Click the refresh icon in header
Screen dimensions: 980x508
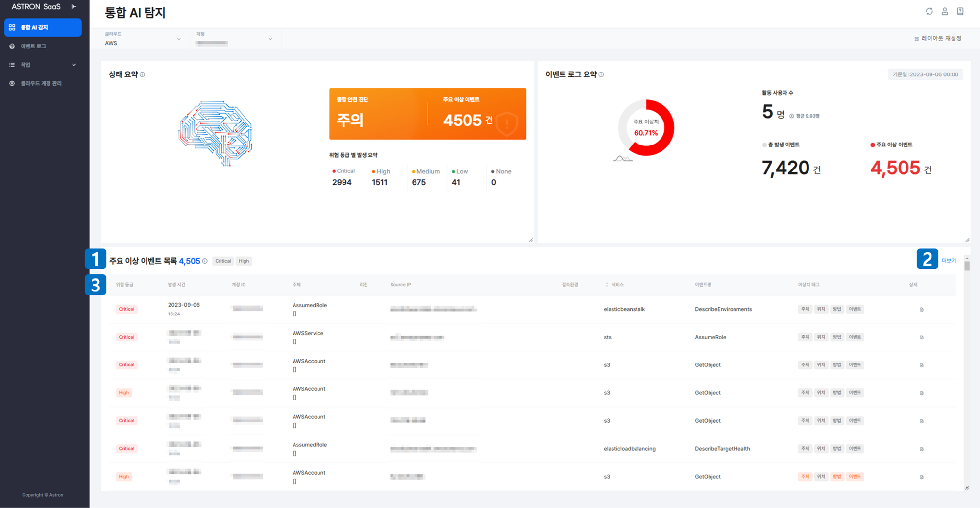[x=929, y=11]
